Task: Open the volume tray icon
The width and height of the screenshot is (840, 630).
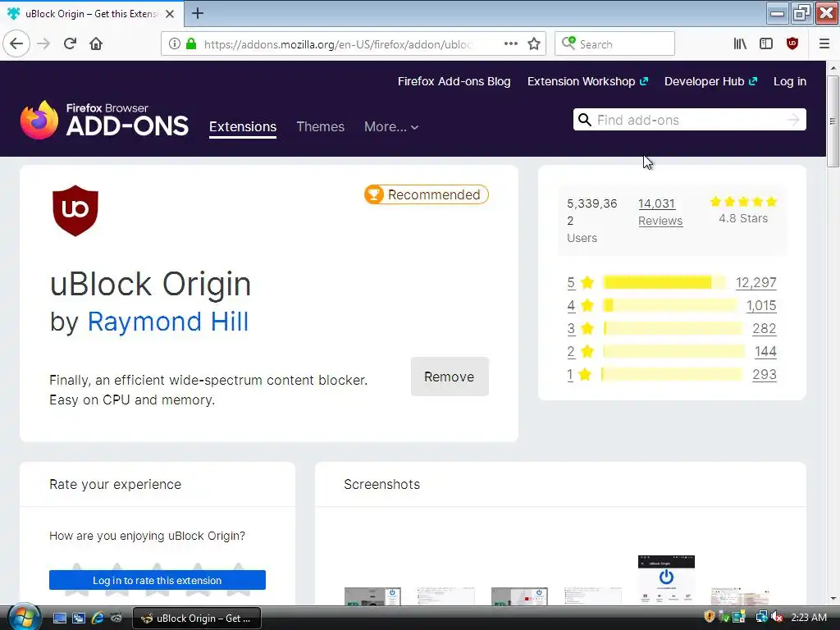Action: pyautogui.click(x=778, y=617)
